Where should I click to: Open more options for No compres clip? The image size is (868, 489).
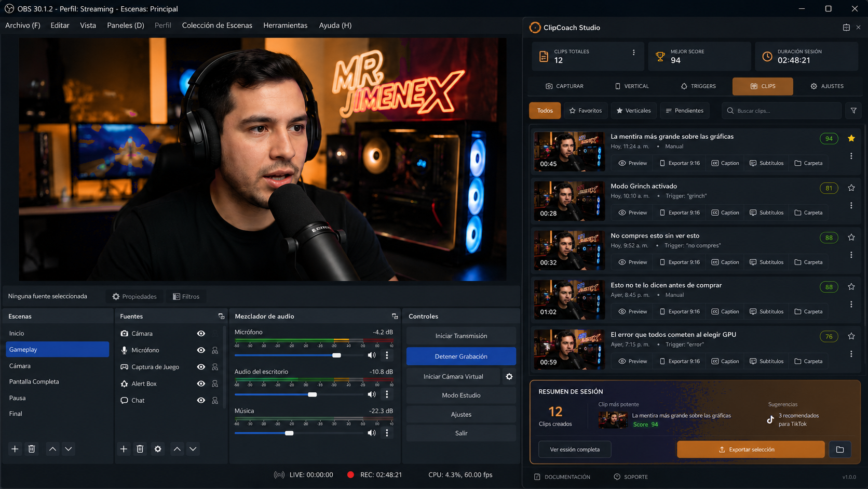pos(851,255)
